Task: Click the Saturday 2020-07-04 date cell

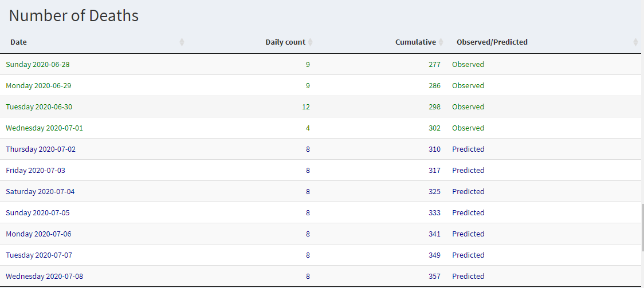Action: (x=40, y=192)
